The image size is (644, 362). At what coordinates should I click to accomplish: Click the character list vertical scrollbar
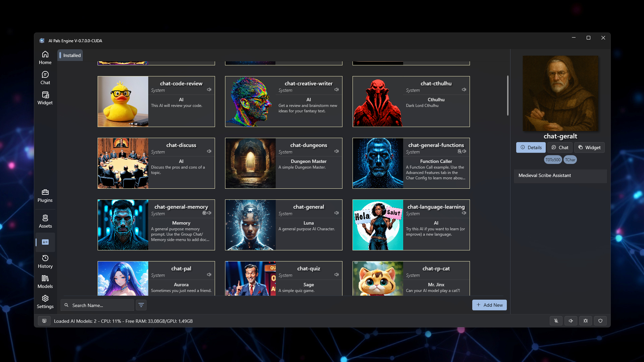coord(507,96)
